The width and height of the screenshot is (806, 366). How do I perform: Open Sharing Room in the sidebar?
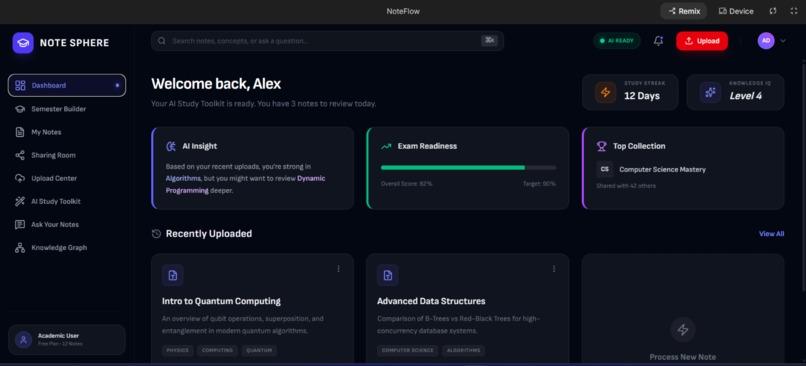click(x=67, y=155)
